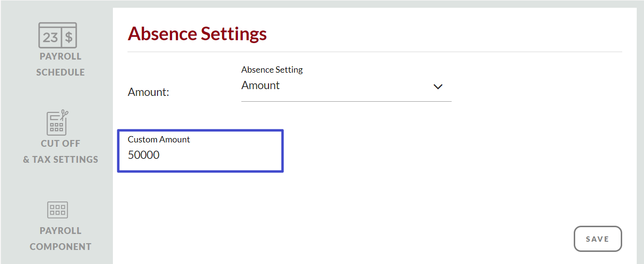The height and width of the screenshot is (264, 644).
Task: Click the Payroll Schedule calendar icon
Action: pos(58,35)
